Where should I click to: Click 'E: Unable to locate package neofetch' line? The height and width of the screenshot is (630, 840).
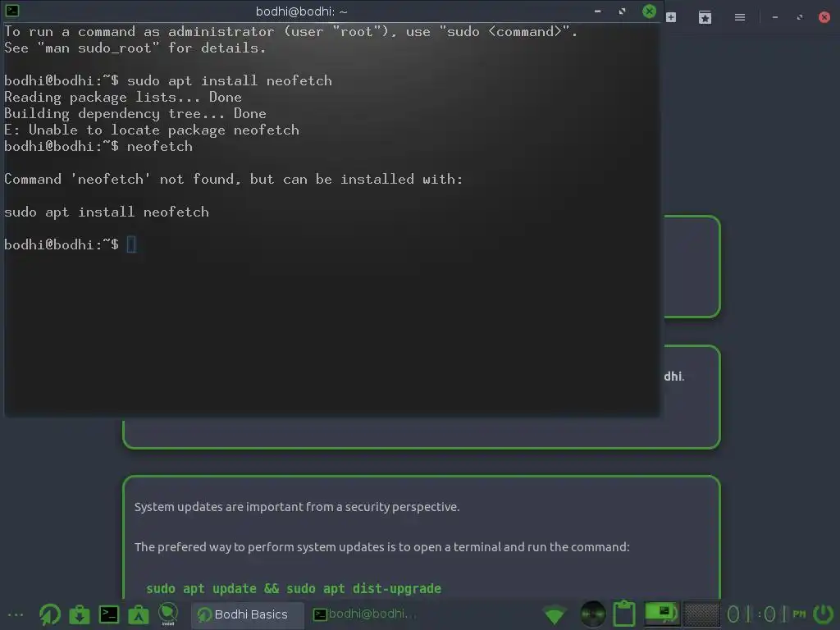[x=152, y=130]
